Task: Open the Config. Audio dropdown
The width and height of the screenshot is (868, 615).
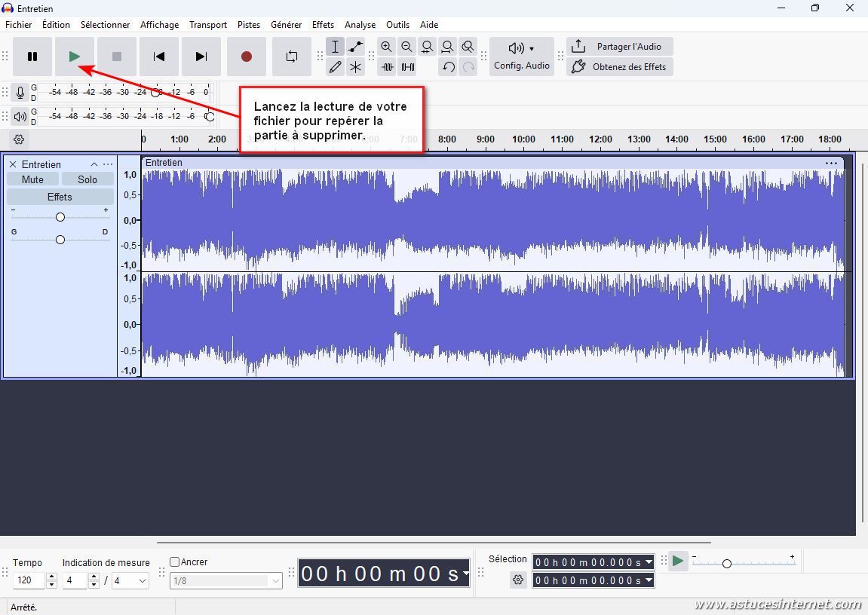Action: pyautogui.click(x=522, y=57)
